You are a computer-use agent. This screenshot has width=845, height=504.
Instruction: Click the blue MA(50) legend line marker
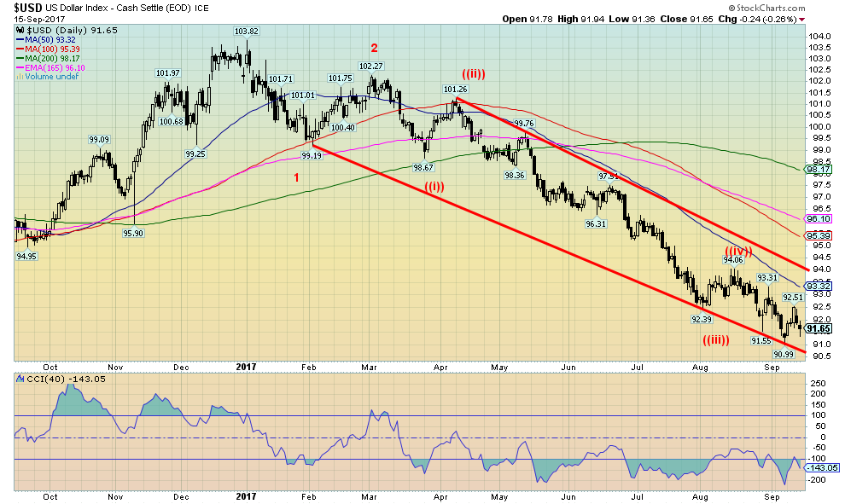tap(20, 40)
